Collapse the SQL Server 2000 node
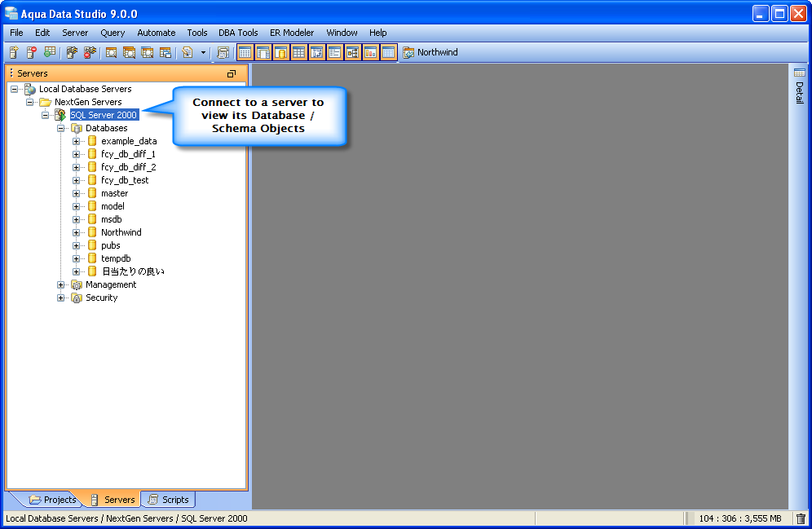The height and width of the screenshot is (529, 812). [45, 115]
